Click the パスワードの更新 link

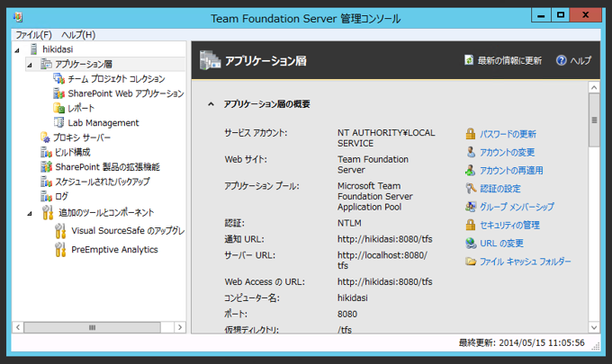pyautogui.click(x=508, y=134)
